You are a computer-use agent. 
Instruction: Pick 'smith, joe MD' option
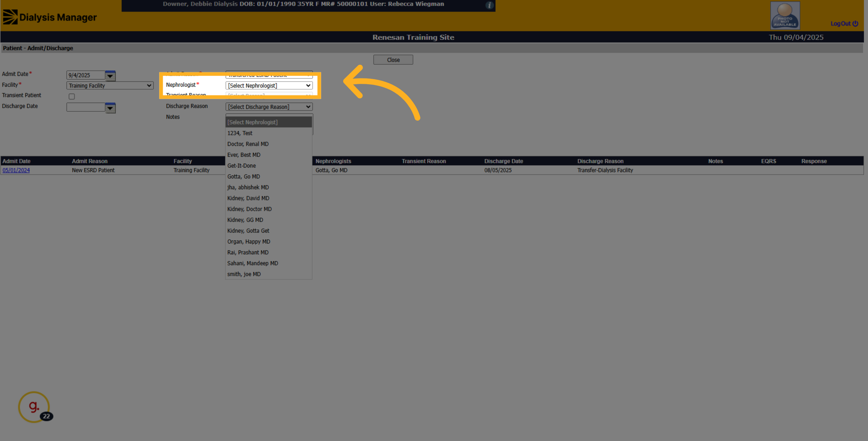click(269, 274)
